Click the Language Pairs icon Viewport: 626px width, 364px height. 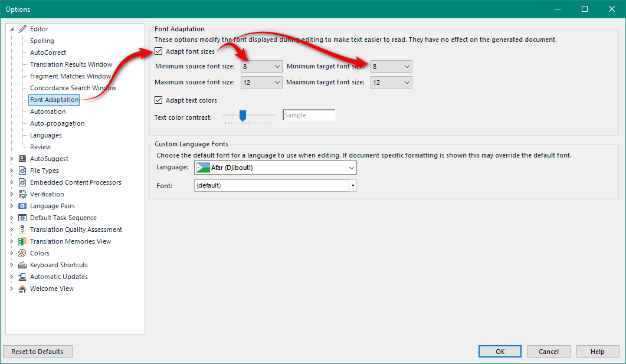pos(22,206)
